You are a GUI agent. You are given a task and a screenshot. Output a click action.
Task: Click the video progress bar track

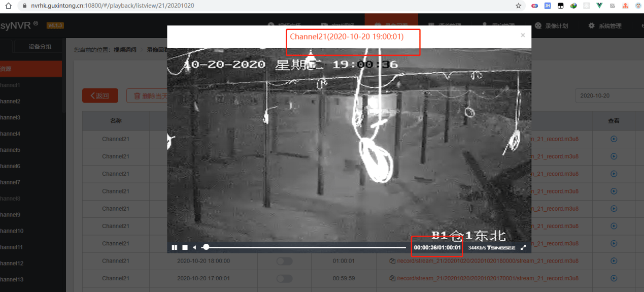pyautogui.click(x=304, y=247)
